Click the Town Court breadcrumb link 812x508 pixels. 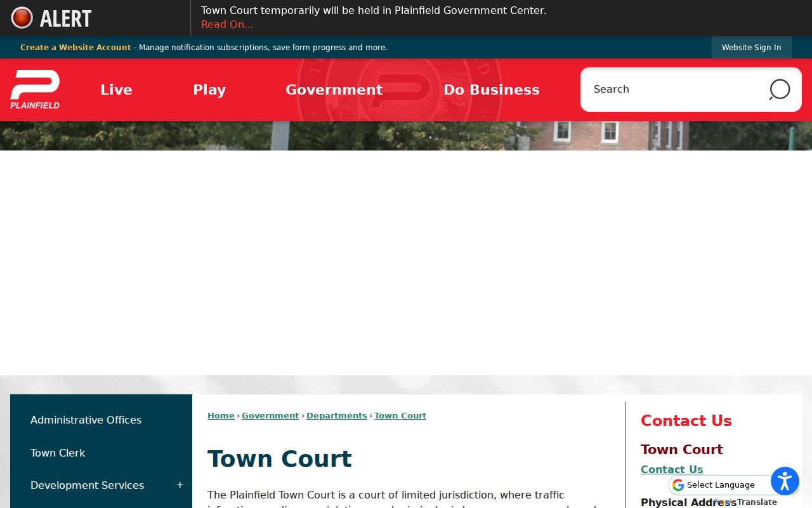400,415
